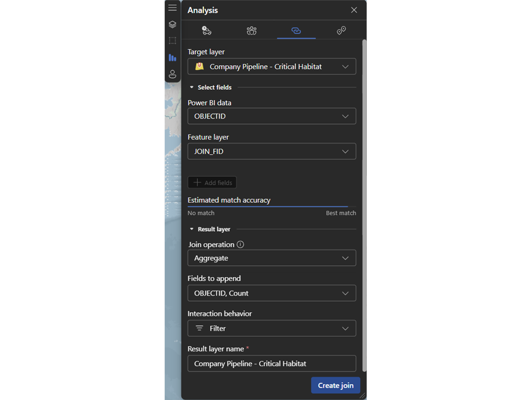Viewport: 532px width, 400px height.
Task: Switch to the join layers chain tab
Action: (296, 29)
